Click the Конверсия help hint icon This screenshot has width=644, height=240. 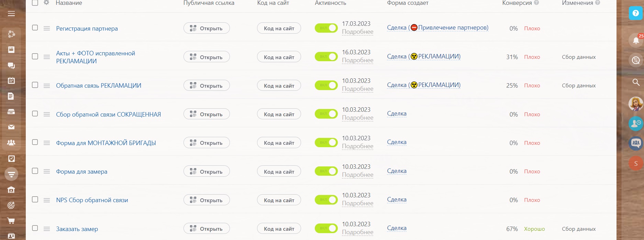click(536, 3)
